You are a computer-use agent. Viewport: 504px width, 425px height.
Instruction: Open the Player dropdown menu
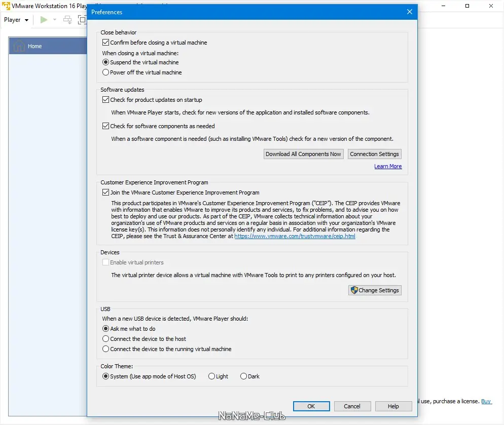pyautogui.click(x=16, y=20)
